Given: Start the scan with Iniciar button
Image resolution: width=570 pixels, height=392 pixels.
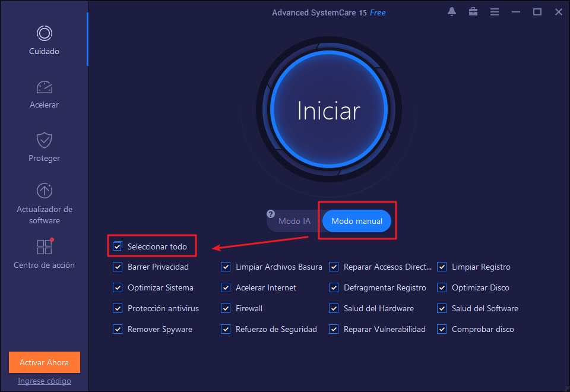Looking at the screenshot, I should (328, 109).
